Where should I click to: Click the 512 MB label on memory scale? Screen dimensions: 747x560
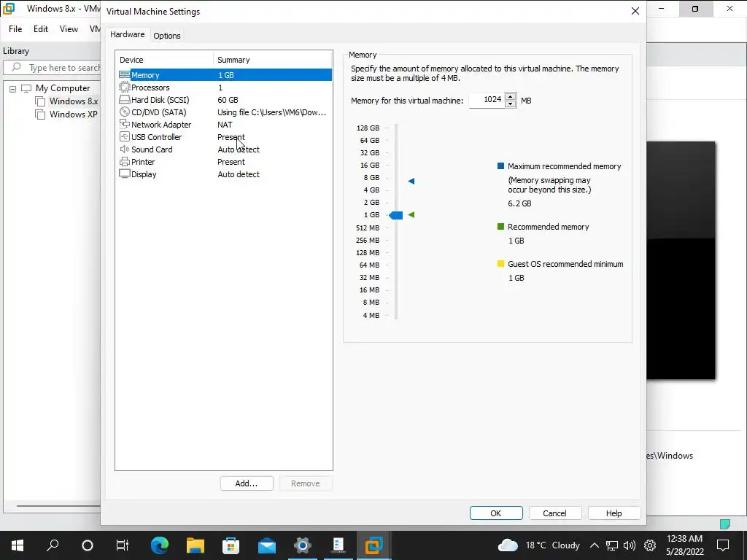click(368, 227)
